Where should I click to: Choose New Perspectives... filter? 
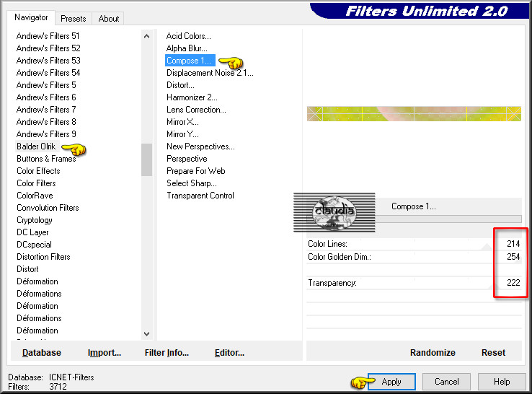point(200,146)
